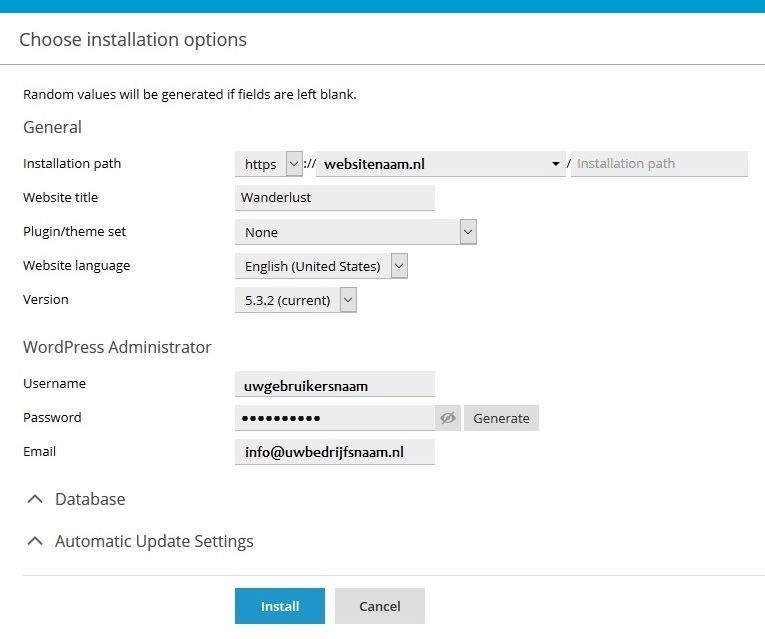This screenshot has height=639, width=765.
Task: Expand the Automatic Update Settings chevron
Action: tap(35, 541)
